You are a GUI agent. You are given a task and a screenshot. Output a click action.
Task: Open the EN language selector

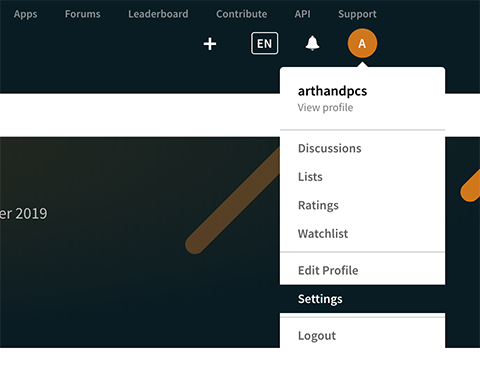tap(265, 43)
